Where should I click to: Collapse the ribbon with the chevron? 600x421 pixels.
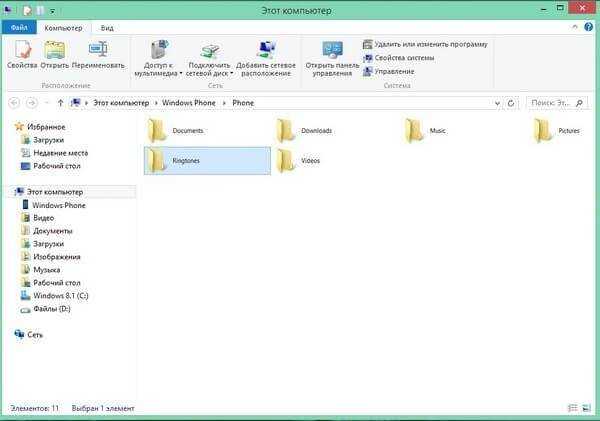click(x=575, y=27)
